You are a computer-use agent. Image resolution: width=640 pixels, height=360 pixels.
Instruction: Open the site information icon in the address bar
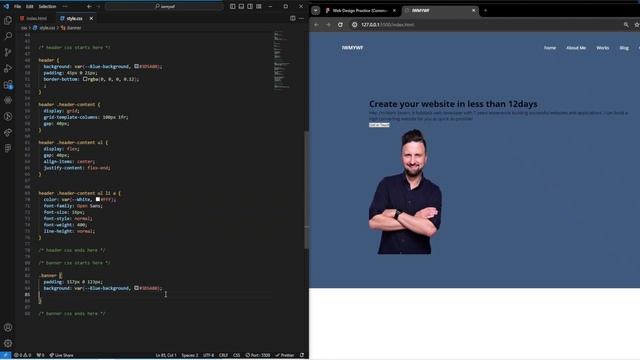click(x=355, y=25)
